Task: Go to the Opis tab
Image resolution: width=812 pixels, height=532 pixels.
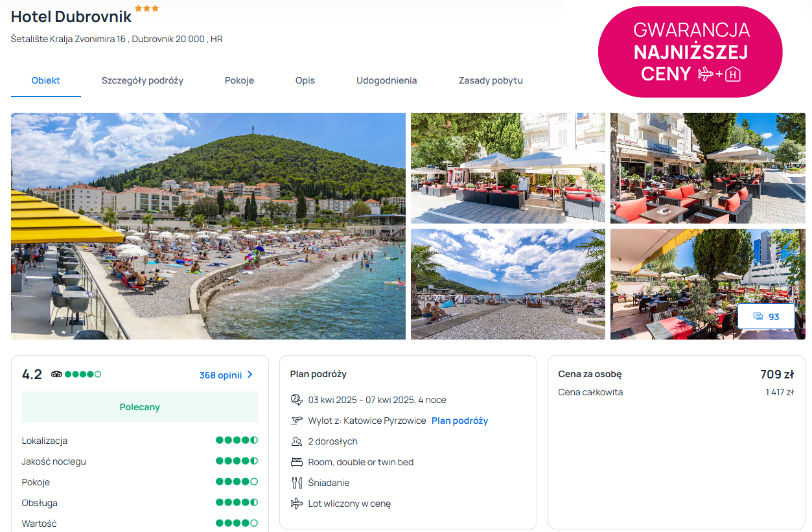Action: coord(305,81)
